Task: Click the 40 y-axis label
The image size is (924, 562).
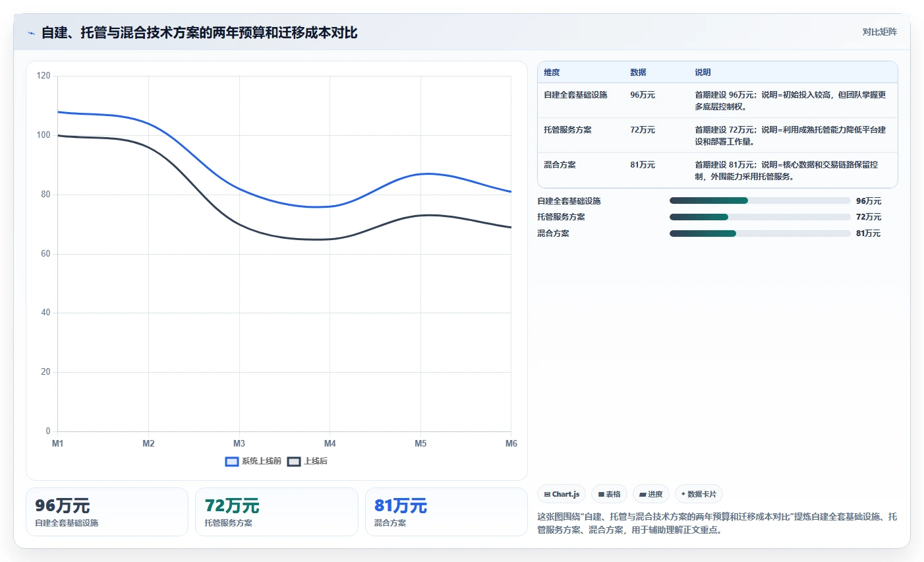Action: point(45,313)
